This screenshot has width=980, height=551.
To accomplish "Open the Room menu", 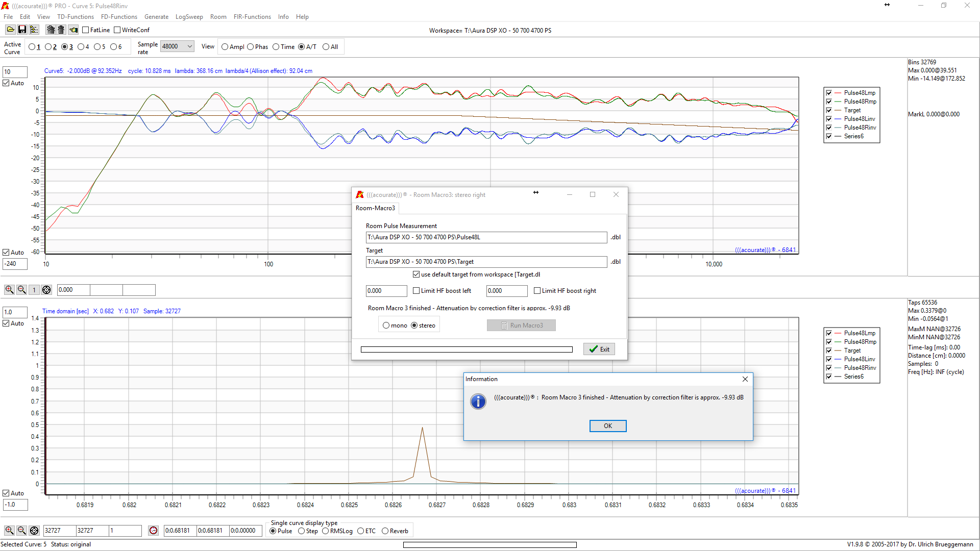I will tap(218, 17).
